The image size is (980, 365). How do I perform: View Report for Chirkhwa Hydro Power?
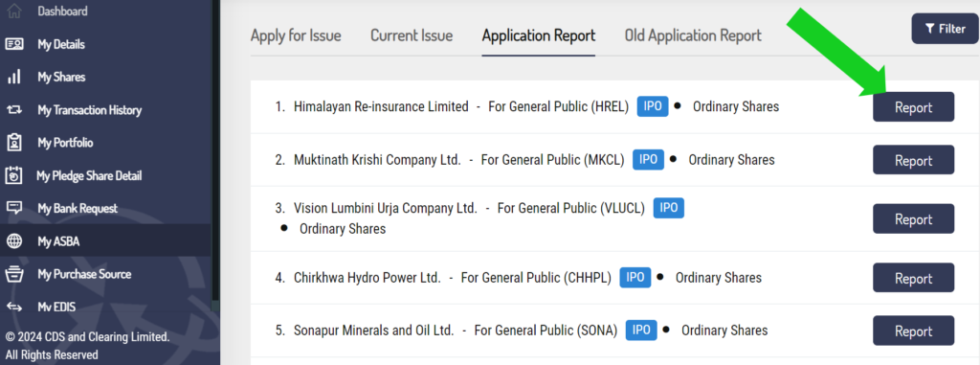(913, 278)
